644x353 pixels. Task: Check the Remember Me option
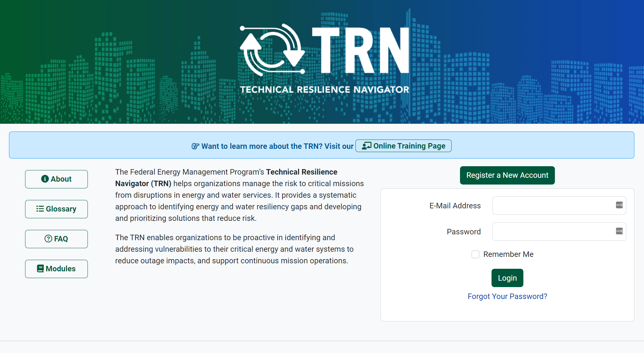pos(476,254)
